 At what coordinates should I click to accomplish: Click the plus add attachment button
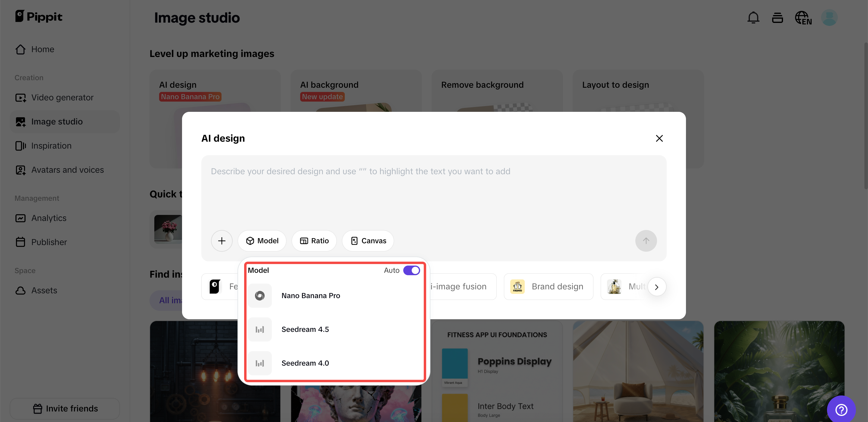tap(222, 241)
